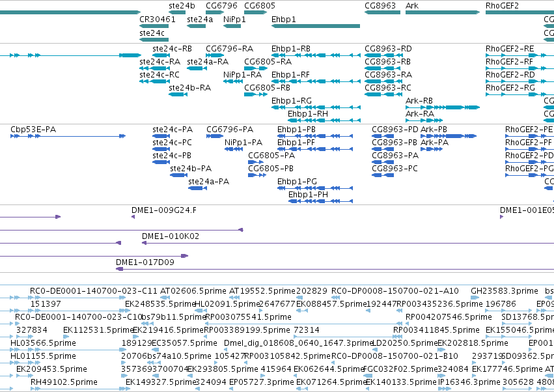The width and height of the screenshot is (554, 392).
Task: Select the ste24b gene label
Action: [182, 6]
